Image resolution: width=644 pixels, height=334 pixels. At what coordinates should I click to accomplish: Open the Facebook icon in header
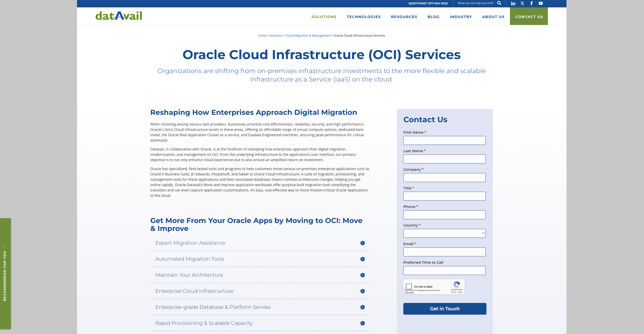(532, 4)
